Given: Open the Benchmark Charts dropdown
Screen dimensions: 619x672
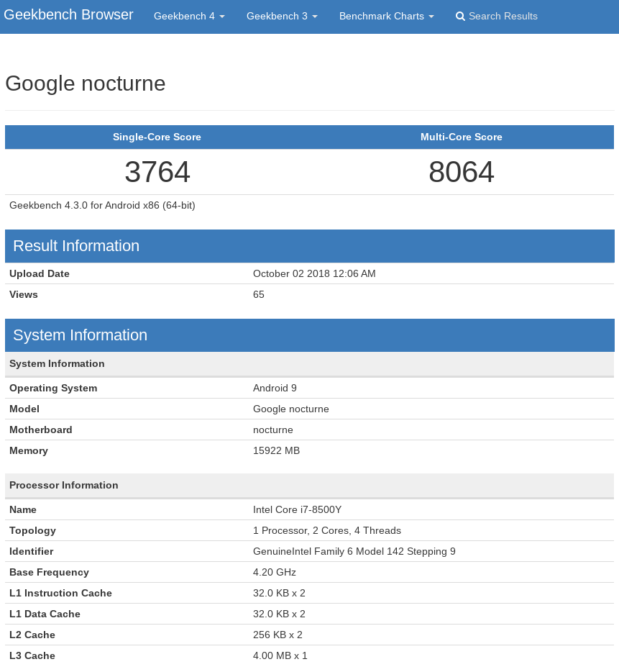Looking at the screenshot, I should (386, 17).
